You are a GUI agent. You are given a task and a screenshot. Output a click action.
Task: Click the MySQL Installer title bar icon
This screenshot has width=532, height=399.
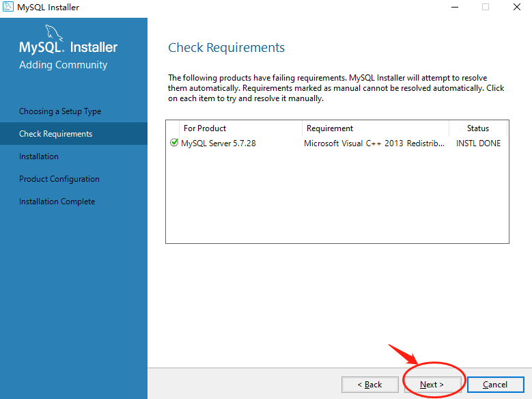[8, 7]
